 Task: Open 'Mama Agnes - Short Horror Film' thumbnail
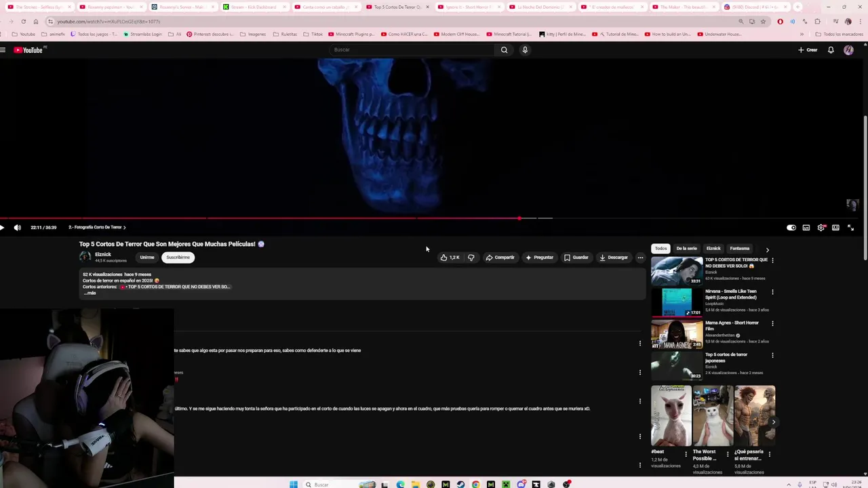677,334
